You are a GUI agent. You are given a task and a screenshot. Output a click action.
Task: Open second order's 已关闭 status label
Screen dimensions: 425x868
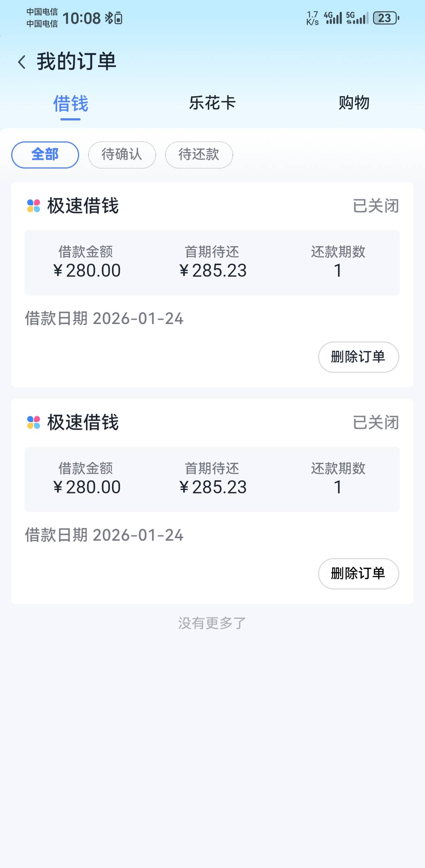point(376,422)
